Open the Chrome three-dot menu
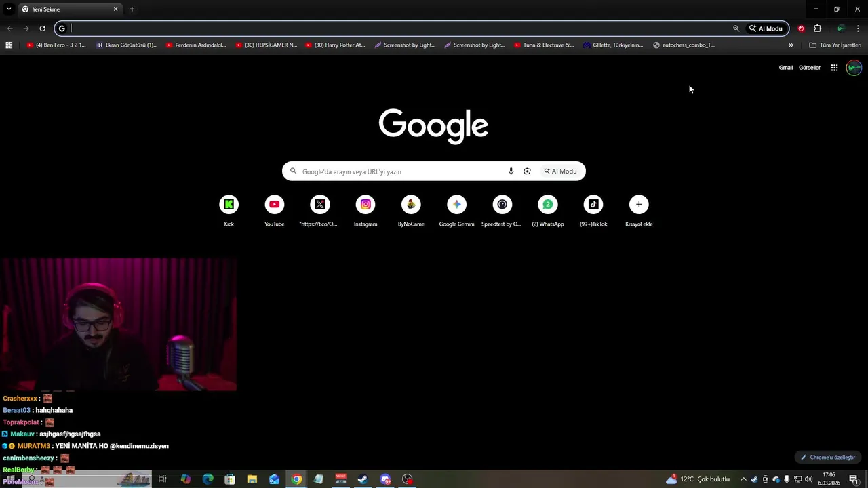Screen dimensions: 868x488 (x=859, y=28)
